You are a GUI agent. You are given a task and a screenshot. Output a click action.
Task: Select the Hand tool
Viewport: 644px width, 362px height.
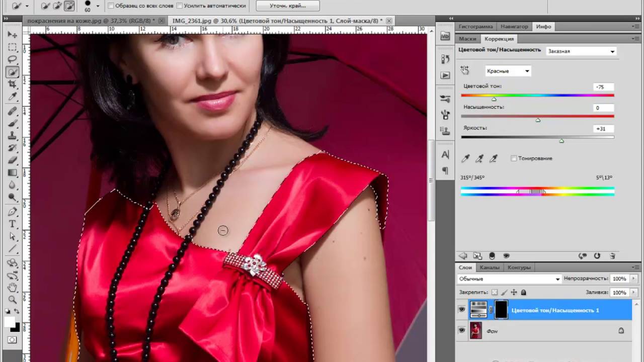(13, 288)
